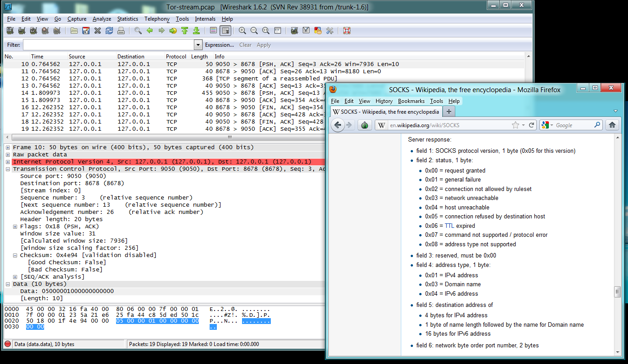Click the Firefox home button
The height and width of the screenshot is (364, 628).
(x=612, y=125)
